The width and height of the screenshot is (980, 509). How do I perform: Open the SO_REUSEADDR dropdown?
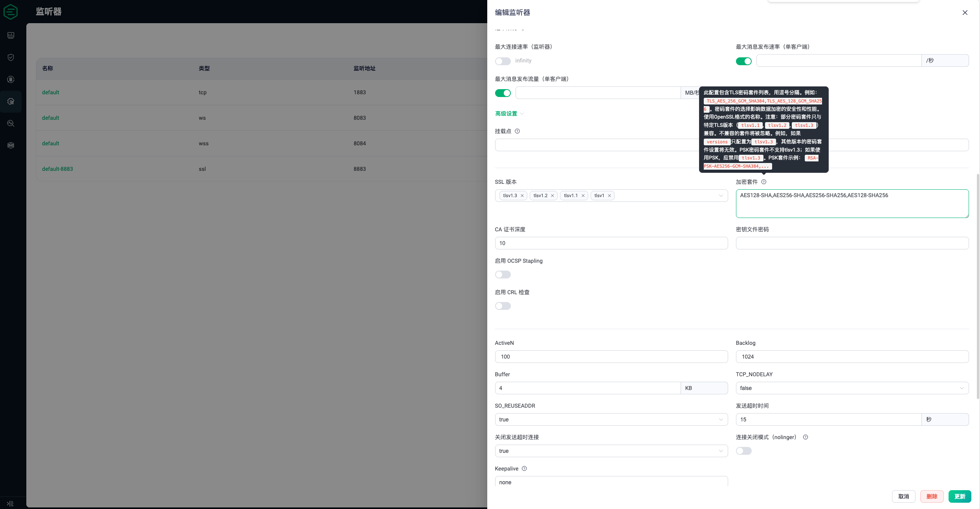[611, 419]
